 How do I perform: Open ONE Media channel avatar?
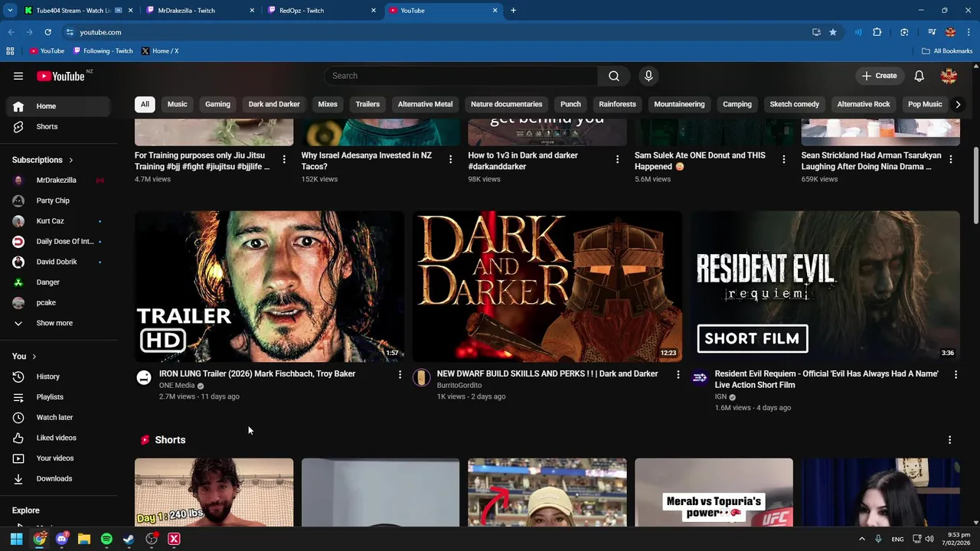coord(144,377)
